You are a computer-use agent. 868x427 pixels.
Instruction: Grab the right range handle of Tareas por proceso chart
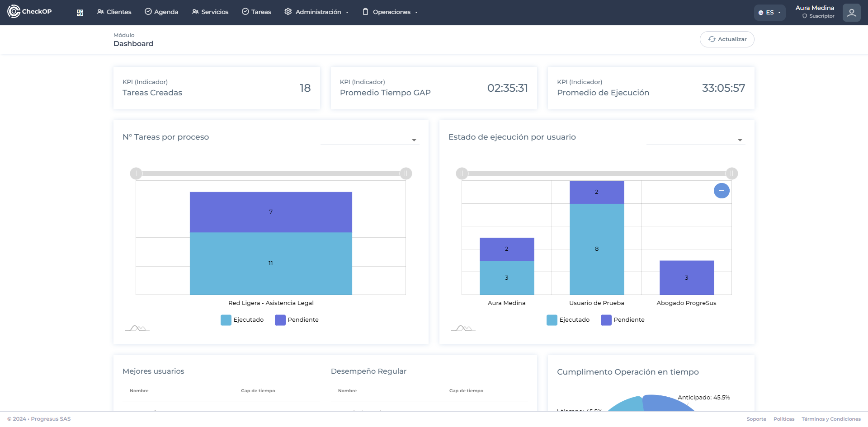coord(406,174)
